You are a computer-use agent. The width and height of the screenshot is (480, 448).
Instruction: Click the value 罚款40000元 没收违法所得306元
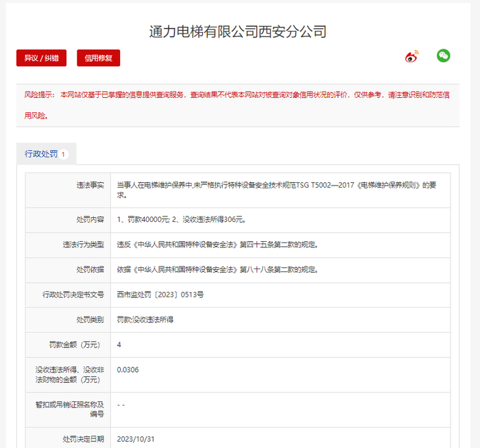click(181, 220)
